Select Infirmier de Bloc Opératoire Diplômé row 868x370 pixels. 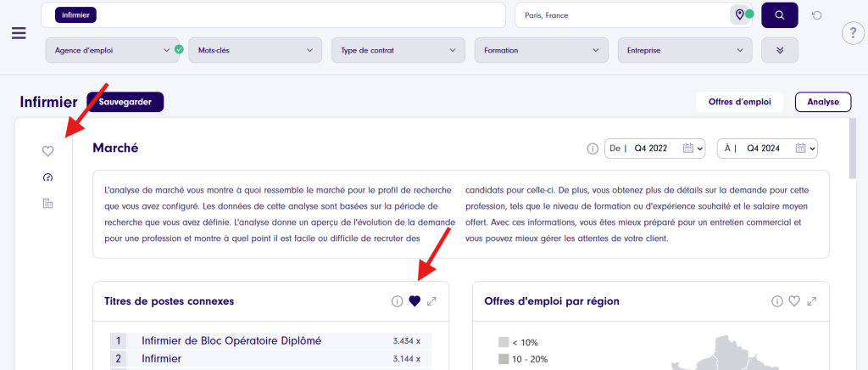pos(270,340)
